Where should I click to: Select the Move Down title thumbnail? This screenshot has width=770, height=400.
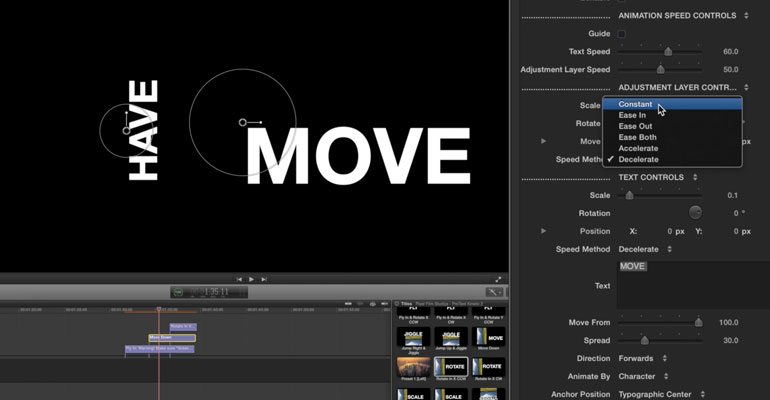coord(489,337)
